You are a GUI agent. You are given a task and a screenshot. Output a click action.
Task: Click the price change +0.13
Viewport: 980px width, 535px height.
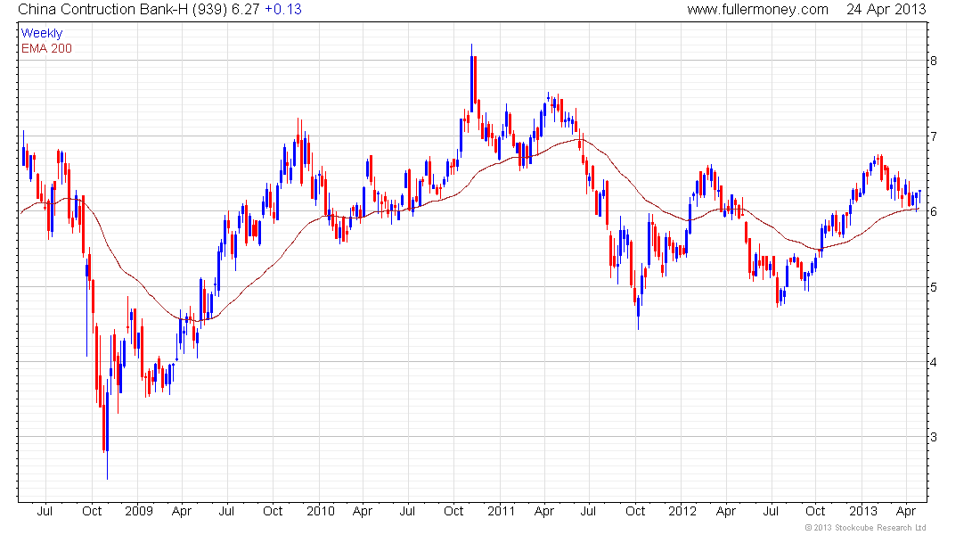tap(282, 10)
